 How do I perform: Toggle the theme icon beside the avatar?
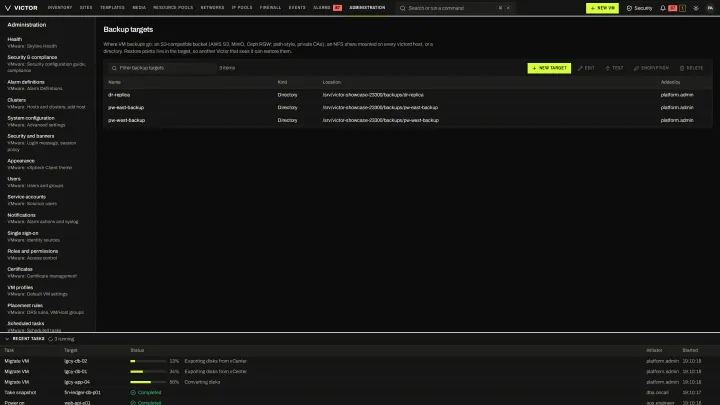696,8
